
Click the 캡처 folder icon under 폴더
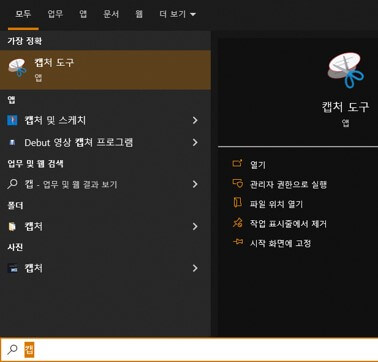pos(12,227)
